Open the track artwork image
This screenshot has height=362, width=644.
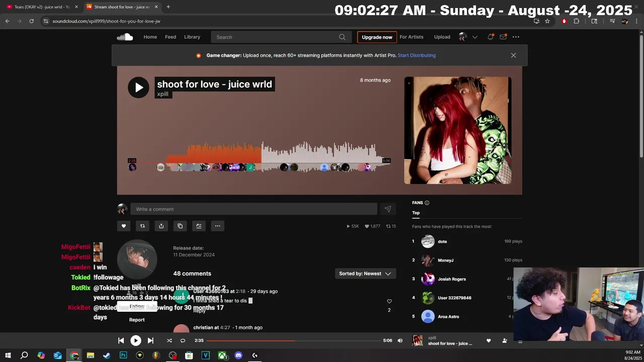458,130
